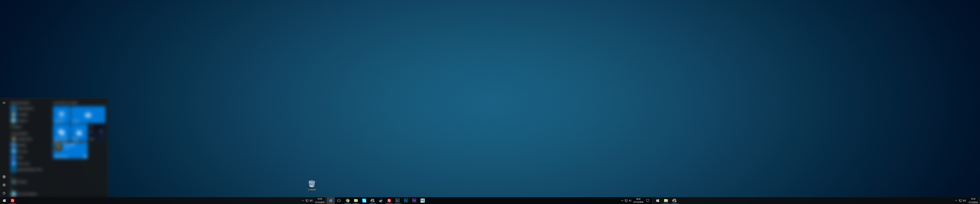Show hidden tray icons on left monitor taskbar

pos(303,201)
